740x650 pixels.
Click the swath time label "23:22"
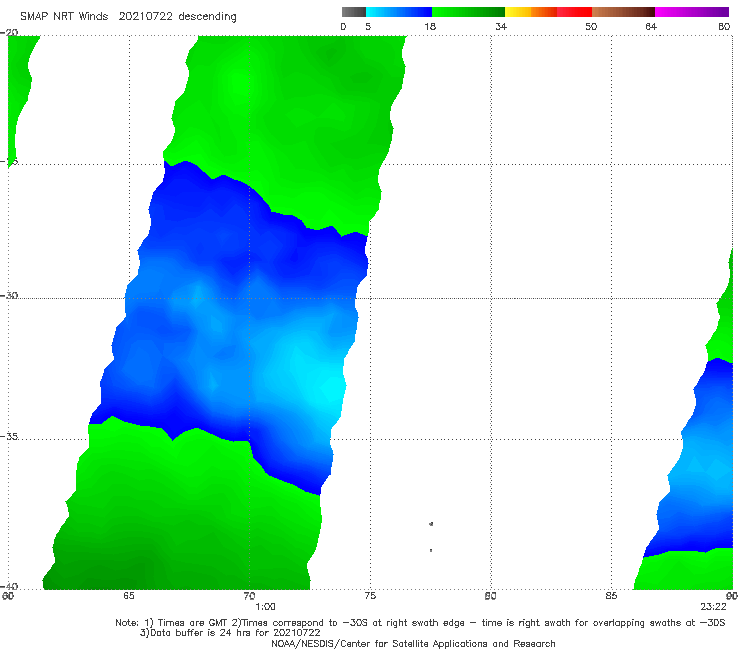[x=713, y=607]
